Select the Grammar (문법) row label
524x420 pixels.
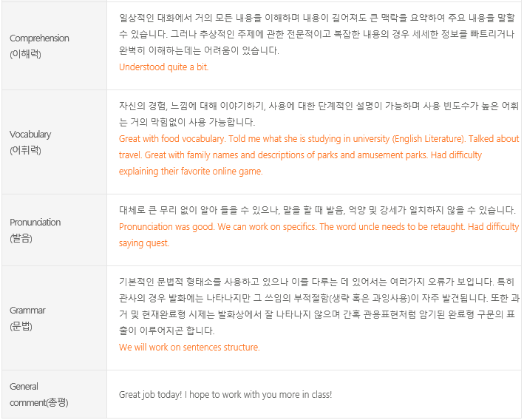(x=27, y=318)
